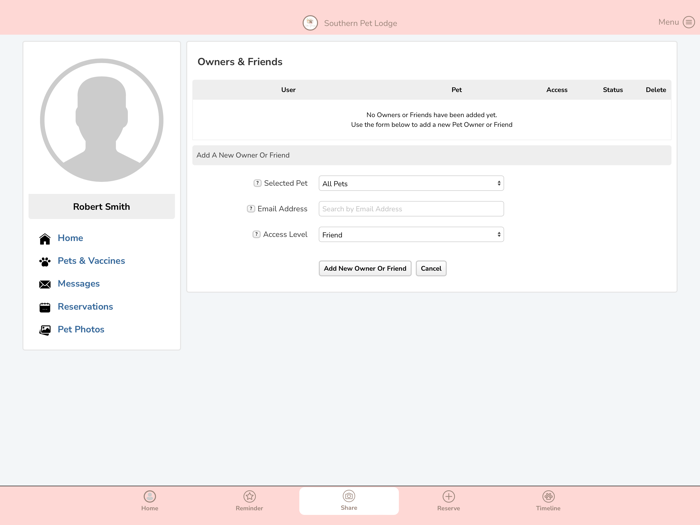Open the Selected Pet dropdown
This screenshot has width=700, height=525.
(x=411, y=183)
